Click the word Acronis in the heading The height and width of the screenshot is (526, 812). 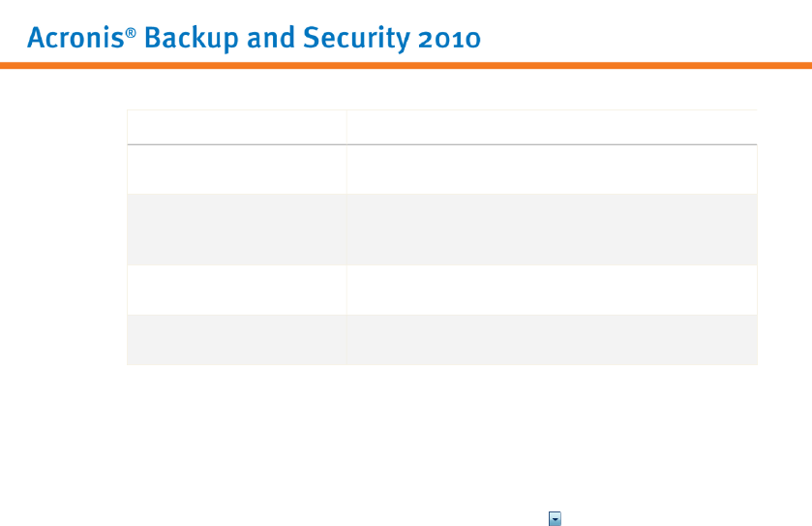click(x=74, y=39)
